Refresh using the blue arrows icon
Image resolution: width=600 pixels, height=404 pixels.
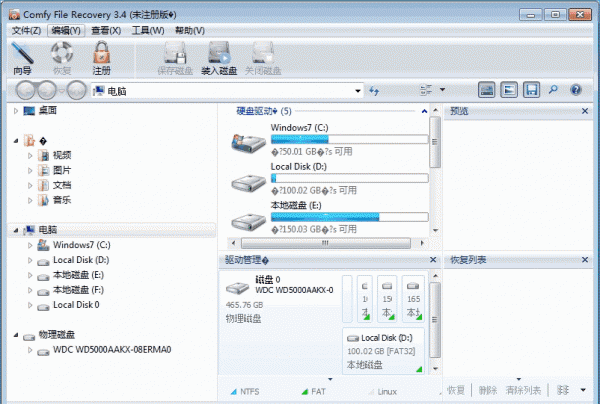374,91
